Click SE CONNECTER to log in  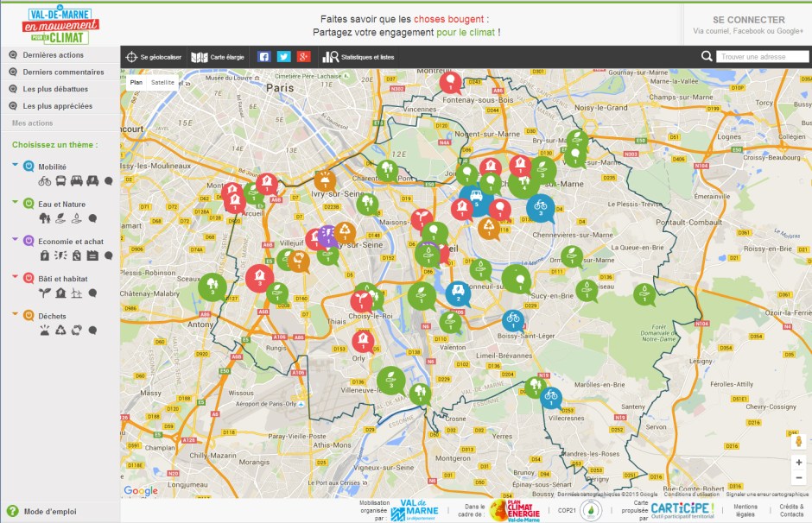pos(748,20)
